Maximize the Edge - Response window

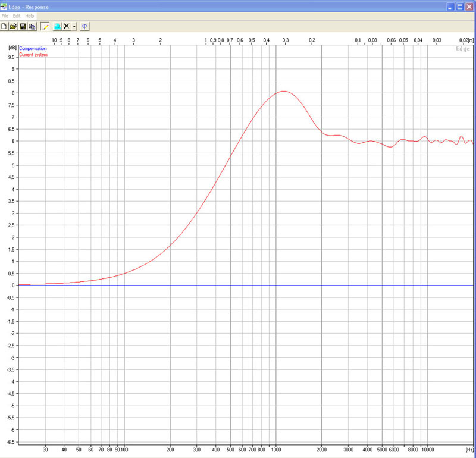(x=460, y=7)
